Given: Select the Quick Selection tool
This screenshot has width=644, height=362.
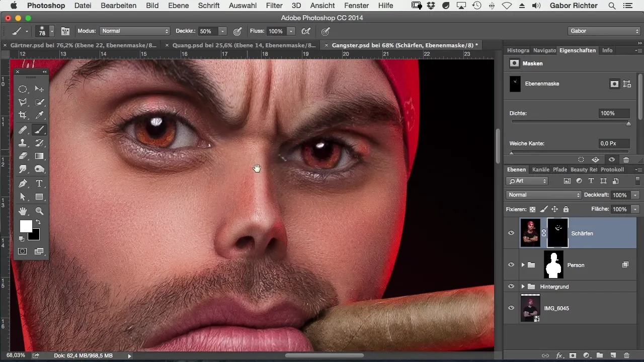Looking at the screenshot, I should 39,102.
